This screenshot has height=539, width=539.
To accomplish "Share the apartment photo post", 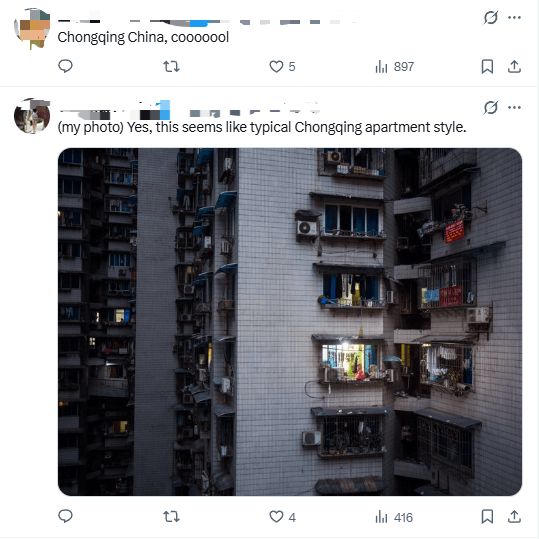I will pyautogui.click(x=514, y=517).
